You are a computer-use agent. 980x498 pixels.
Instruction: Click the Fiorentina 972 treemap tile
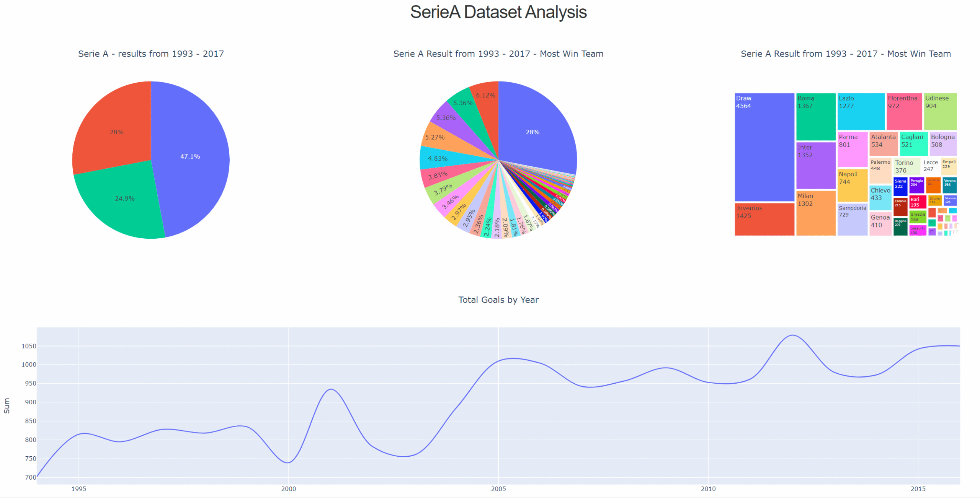tap(904, 112)
